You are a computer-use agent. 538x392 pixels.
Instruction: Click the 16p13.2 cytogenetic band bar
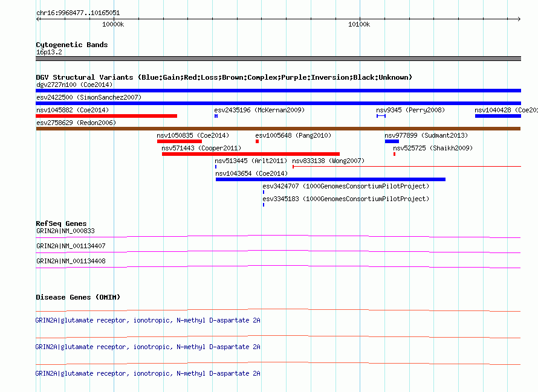coord(278,59)
